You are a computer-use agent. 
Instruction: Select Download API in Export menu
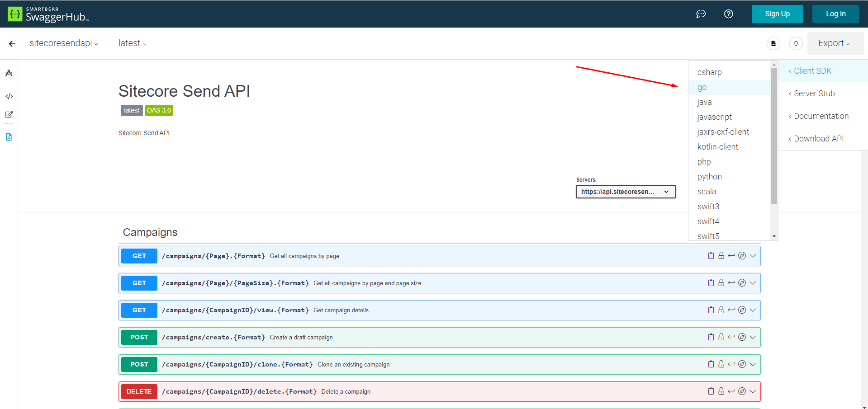tap(823, 139)
